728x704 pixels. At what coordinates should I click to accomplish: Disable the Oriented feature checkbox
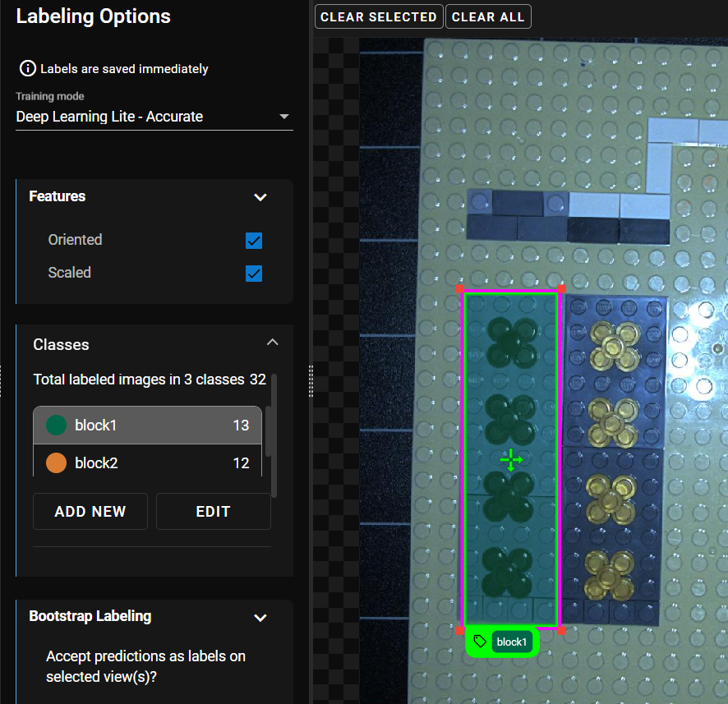click(254, 241)
